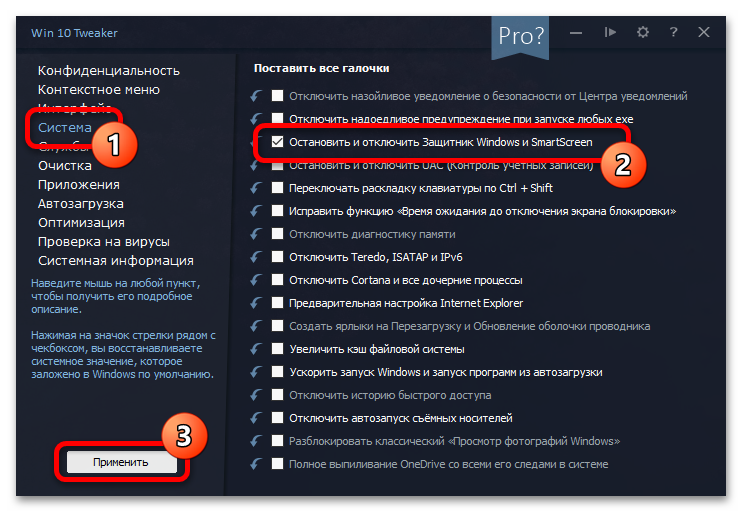Click the Применить button
Viewport: 742px width, 512px height.
122,462
